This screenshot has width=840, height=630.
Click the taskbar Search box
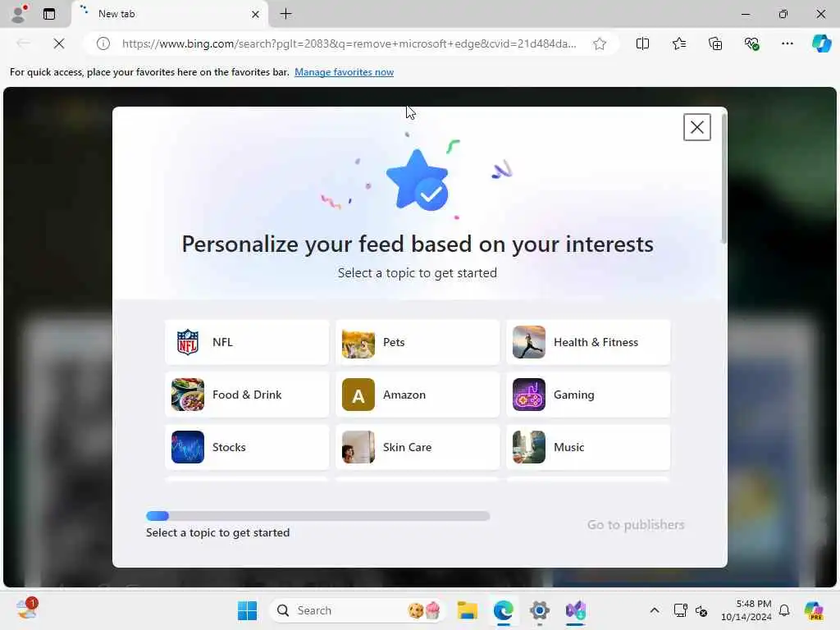358,610
